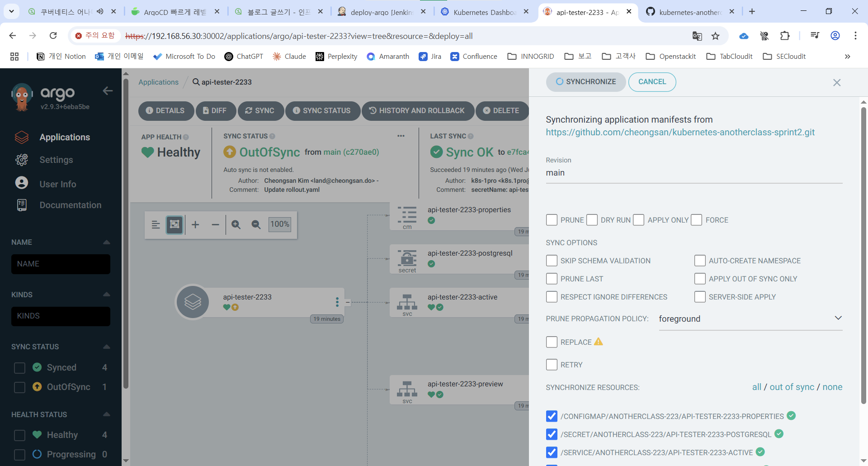868x466 pixels.
Task: Collapse the HEALTH STATUS filter section
Action: point(107,414)
